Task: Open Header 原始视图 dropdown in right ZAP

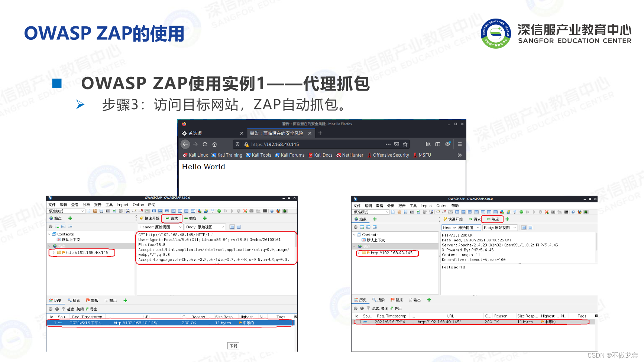Action: [461, 228]
